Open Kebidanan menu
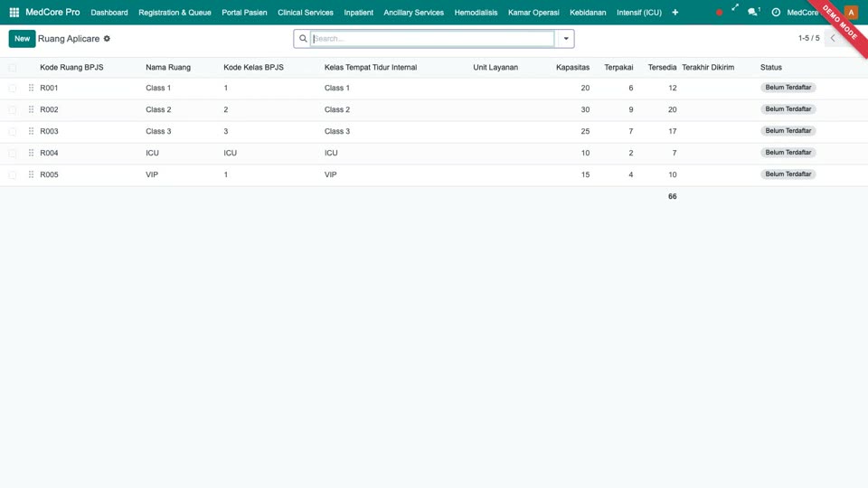This screenshot has height=488, width=868. (x=588, y=12)
